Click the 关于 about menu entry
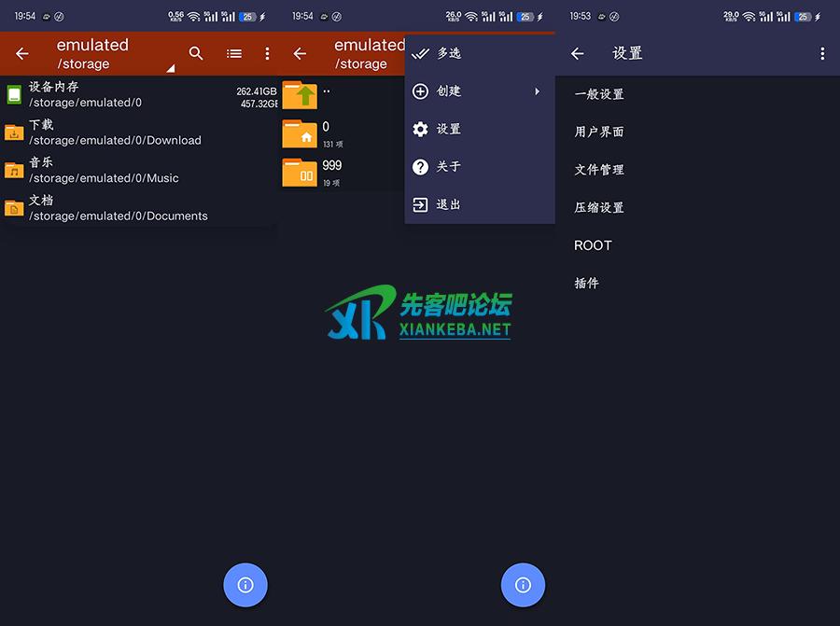 449,166
